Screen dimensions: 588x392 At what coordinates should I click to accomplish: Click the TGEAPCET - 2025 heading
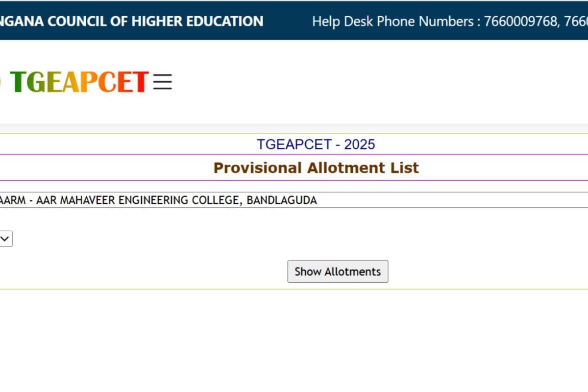(316, 145)
